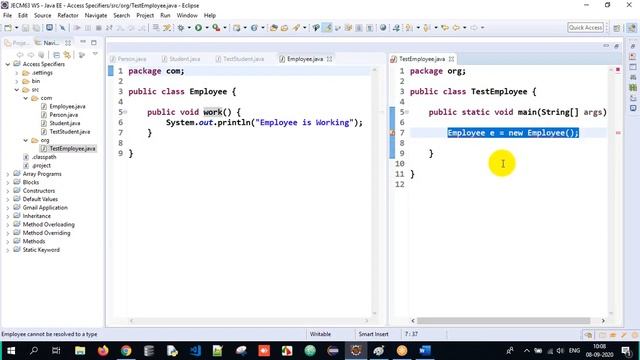
Task: Minimize the Navigator panel
Action: pos(83,42)
